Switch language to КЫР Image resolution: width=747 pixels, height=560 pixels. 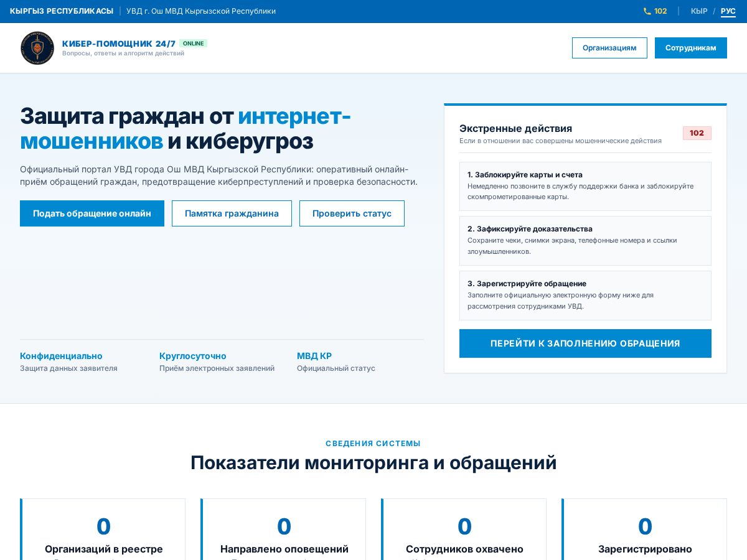[x=699, y=11]
